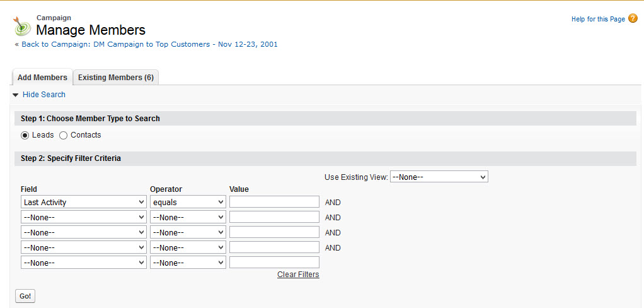The image size is (644, 308).
Task: Click the Value field for Last Activity
Action: point(274,202)
